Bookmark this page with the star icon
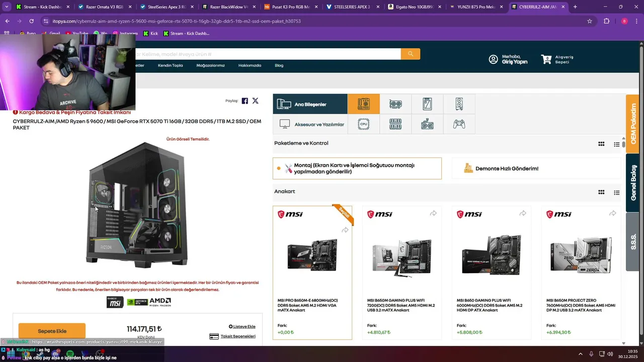Image resolution: width=644 pixels, height=362 pixels. [x=590, y=21]
